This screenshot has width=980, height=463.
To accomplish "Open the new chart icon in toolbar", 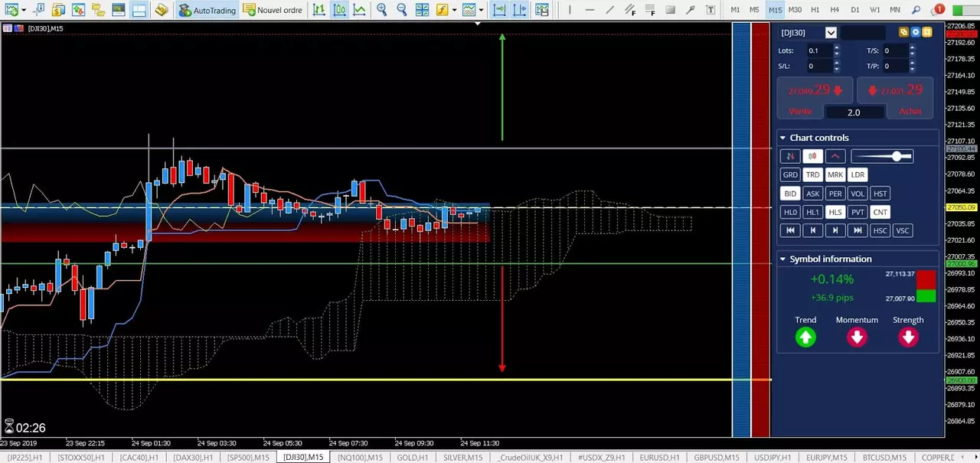I will (11, 10).
